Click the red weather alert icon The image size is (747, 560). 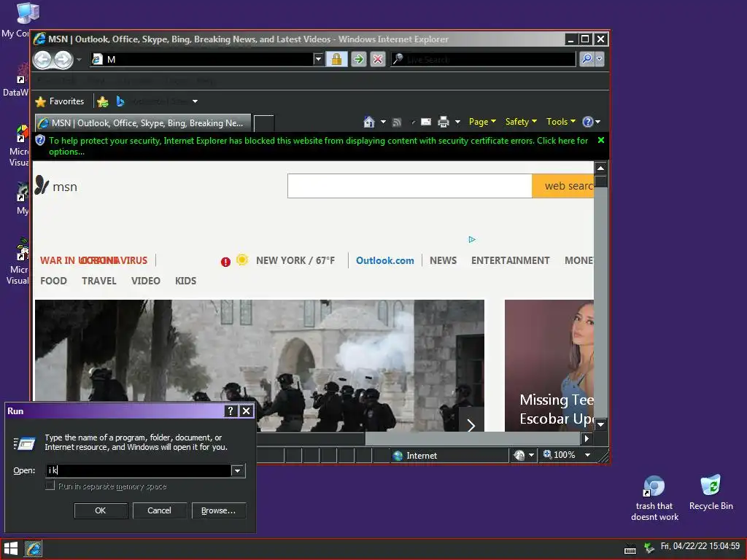[226, 262]
